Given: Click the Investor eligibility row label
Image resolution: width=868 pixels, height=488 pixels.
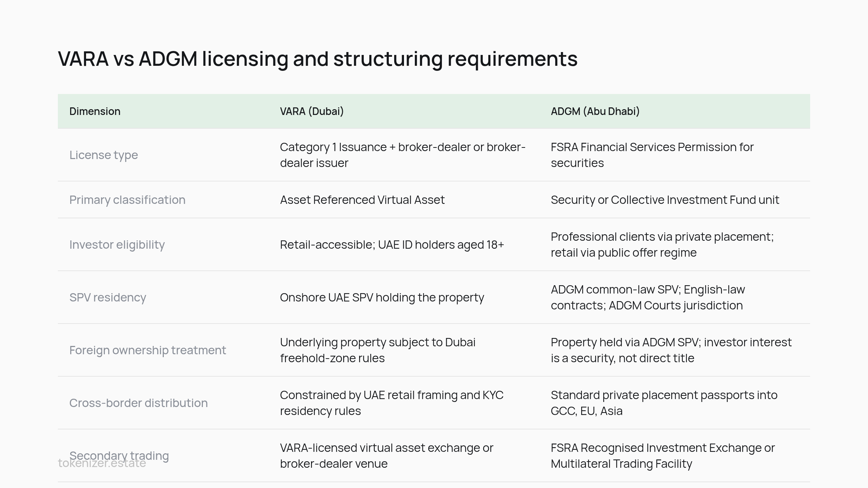Looking at the screenshot, I should [x=117, y=245].
